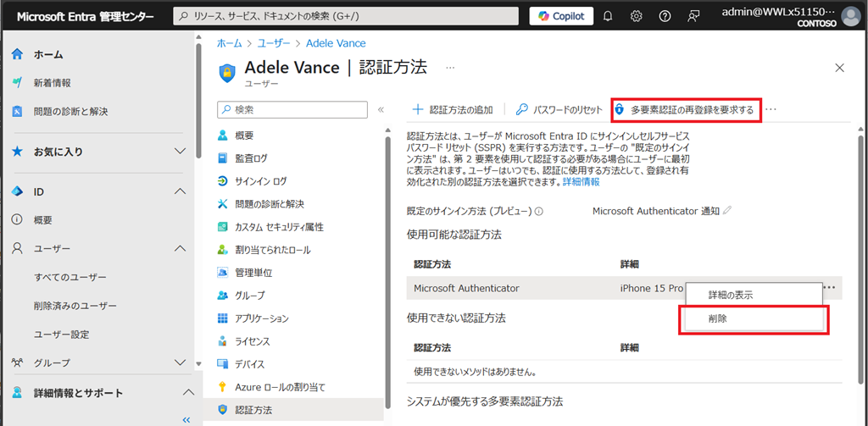Click the ユーザー breadcrumb link
The image size is (868, 426).
274,43
